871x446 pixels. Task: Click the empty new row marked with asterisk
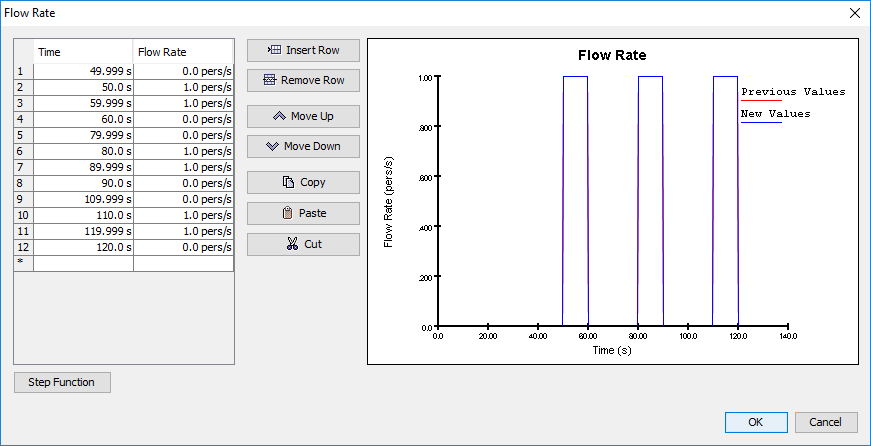coord(123,263)
